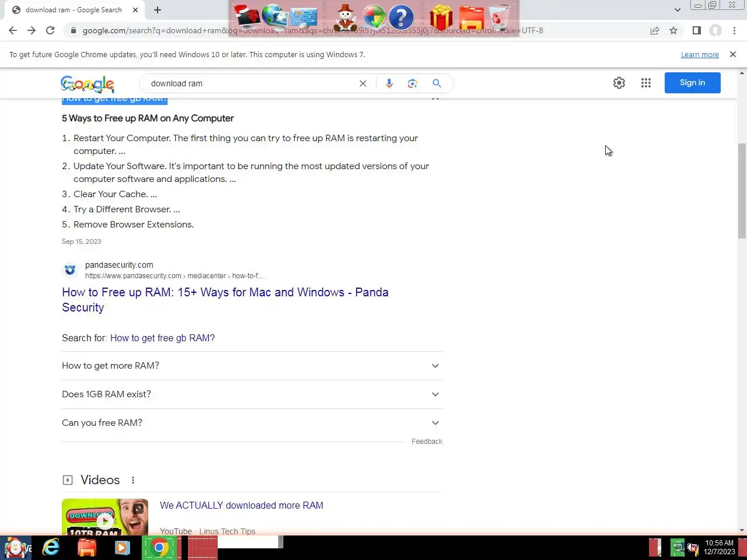
Task: Open the dock Control Panel icon
Action: tap(303, 17)
